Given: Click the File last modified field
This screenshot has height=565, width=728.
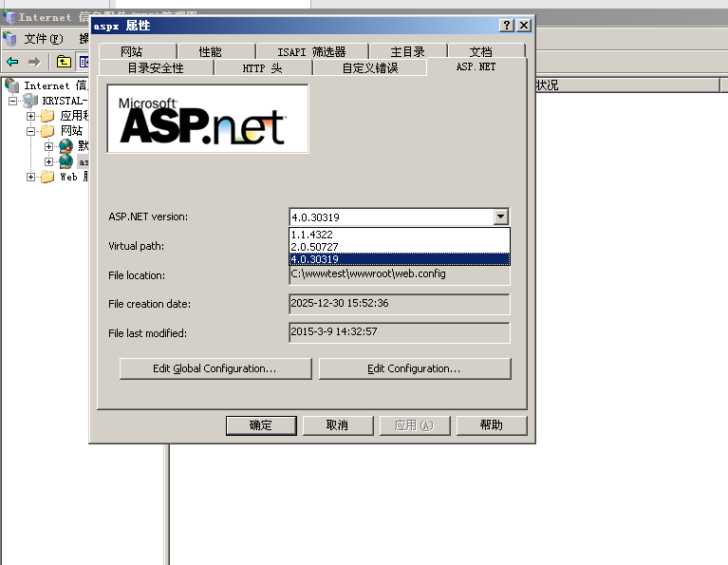Looking at the screenshot, I should pyautogui.click(x=400, y=332).
